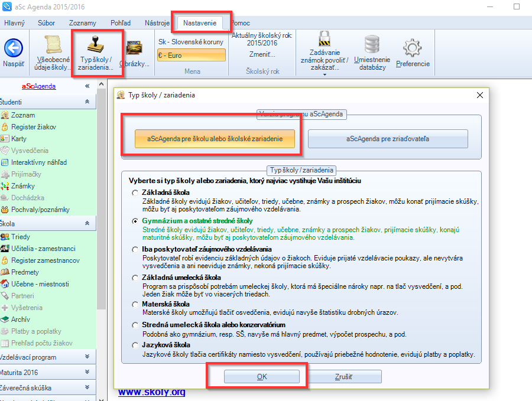The height and width of the screenshot is (401, 532).
Task: Click Dochádzka icon in sidebar
Action: (5, 198)
